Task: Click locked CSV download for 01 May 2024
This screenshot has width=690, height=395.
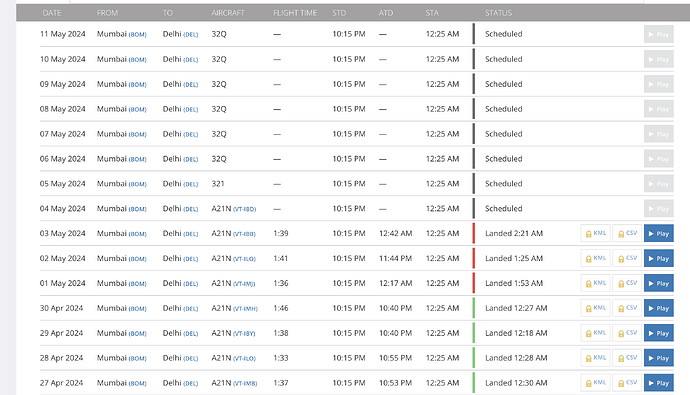Action: pyautogui.click(x=627, y=283)
